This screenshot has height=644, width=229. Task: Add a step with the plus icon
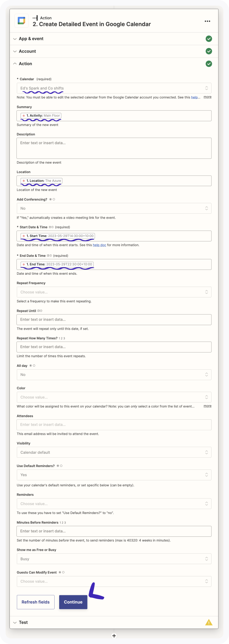[x=114, y=635]
